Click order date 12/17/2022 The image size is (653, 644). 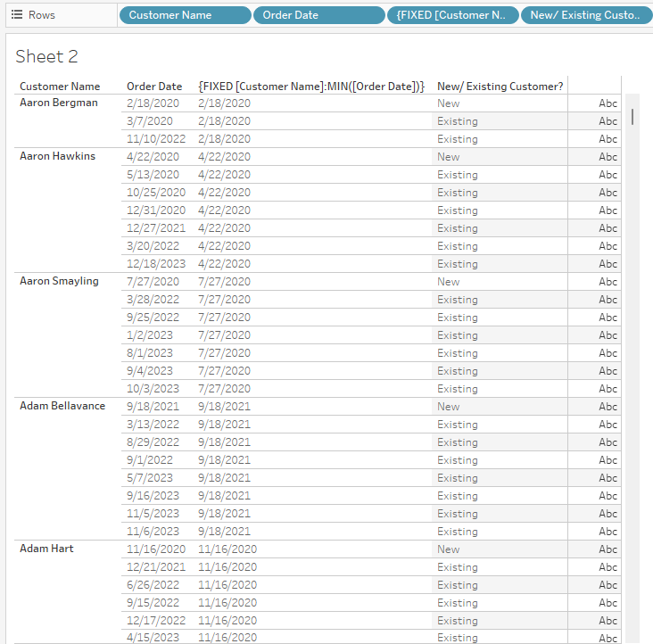[x=156, y=621]
